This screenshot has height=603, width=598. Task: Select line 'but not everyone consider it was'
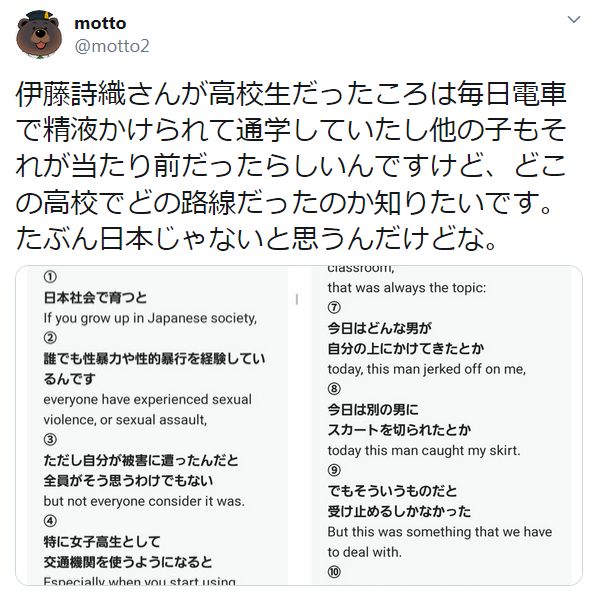144,501
